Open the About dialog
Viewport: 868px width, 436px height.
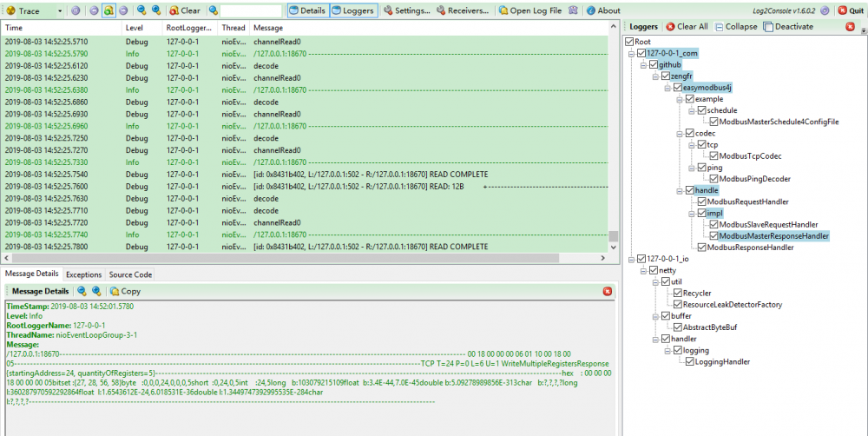(x=603, y=10)
